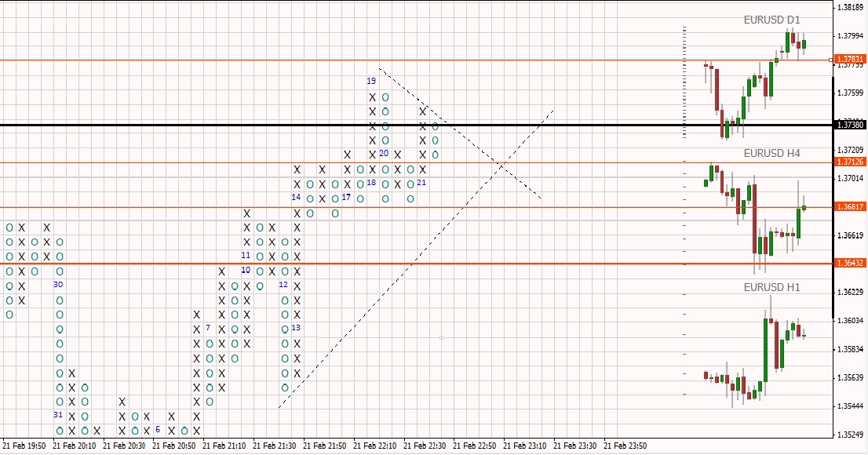
Task: Select the orange 1.36432 price tag
Action: point(850,263)
